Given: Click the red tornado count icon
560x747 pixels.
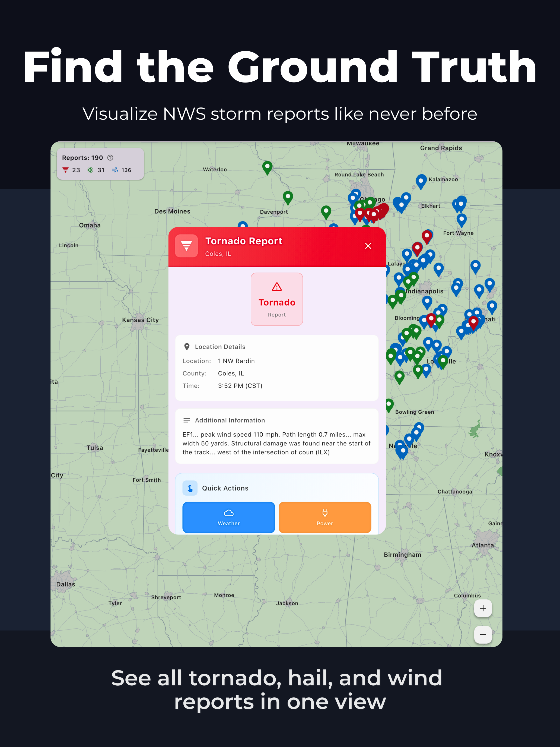Looking at the screenshot, I should (x=65, y=170).
